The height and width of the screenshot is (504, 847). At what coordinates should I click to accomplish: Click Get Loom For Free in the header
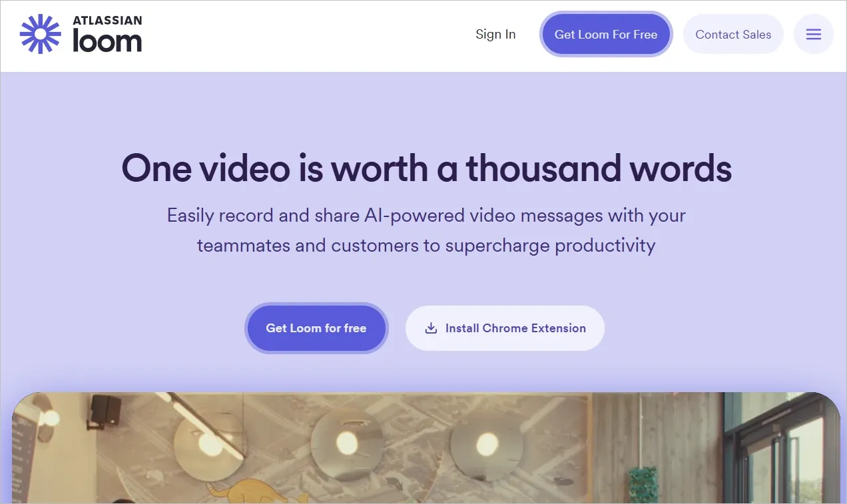tap(606, 35)
